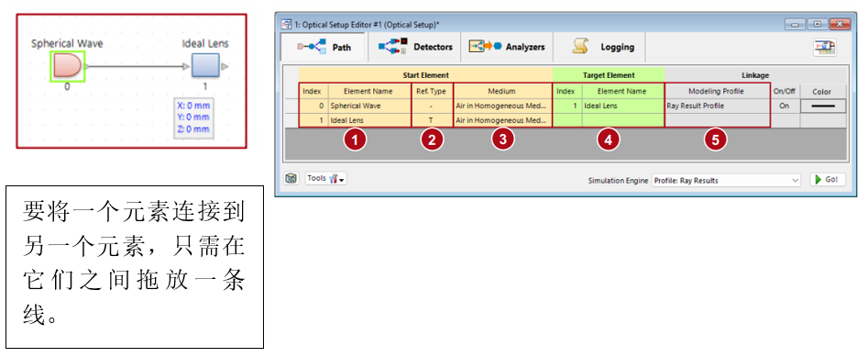Click the Spherical Wave output arrow connector
The width and height of the screenshot is (868, 357).
tap(87, 67)
